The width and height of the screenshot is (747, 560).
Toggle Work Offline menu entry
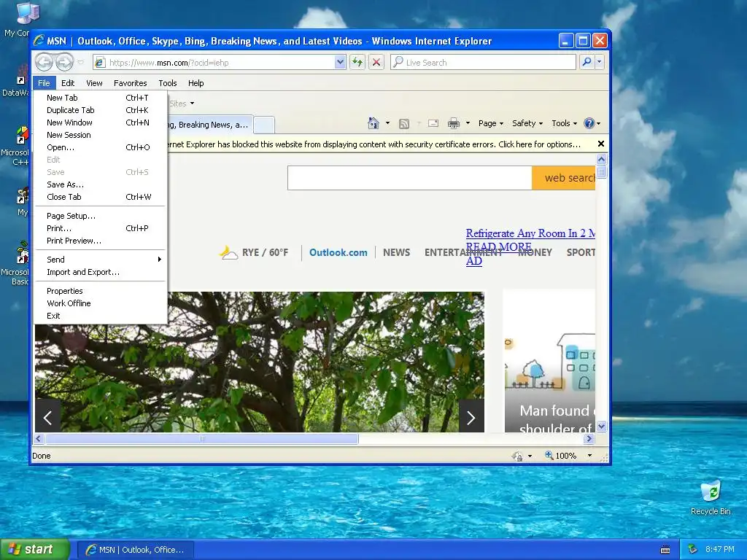[x=101, y=303]
